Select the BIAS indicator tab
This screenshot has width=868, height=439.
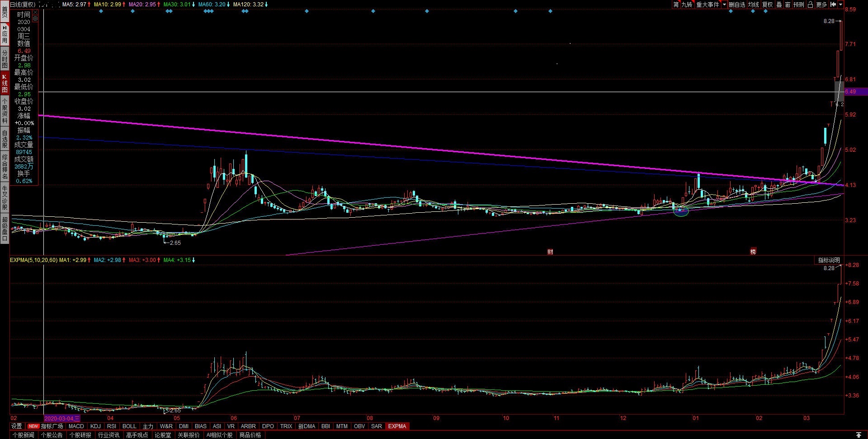pyautogui.click(x=201, y=426)
